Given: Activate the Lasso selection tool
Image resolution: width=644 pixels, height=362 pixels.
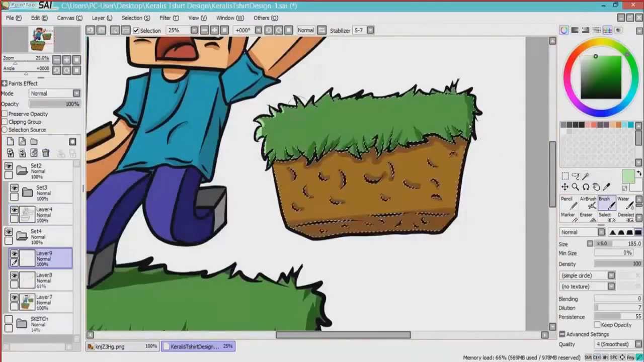Looking at the screenshot, I should pos(576,176).
